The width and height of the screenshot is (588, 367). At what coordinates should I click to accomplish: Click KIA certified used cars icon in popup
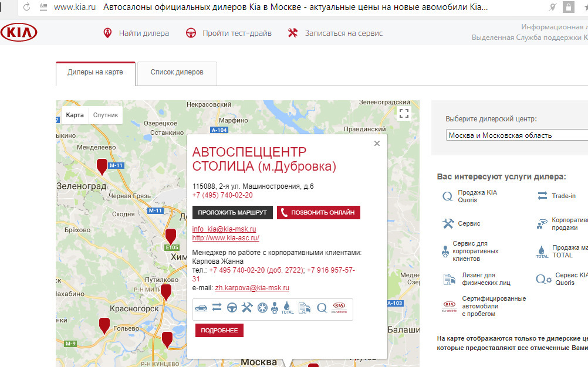point(339,308)
